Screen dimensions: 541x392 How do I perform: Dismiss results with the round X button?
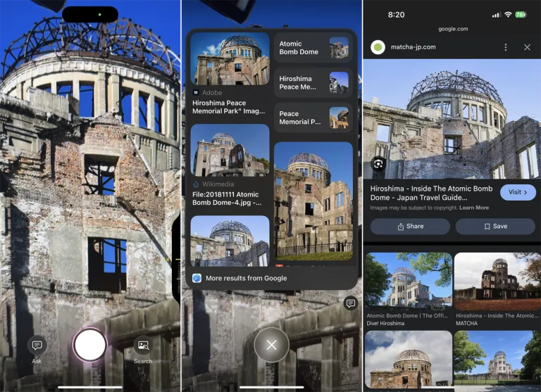click(271, 345)
